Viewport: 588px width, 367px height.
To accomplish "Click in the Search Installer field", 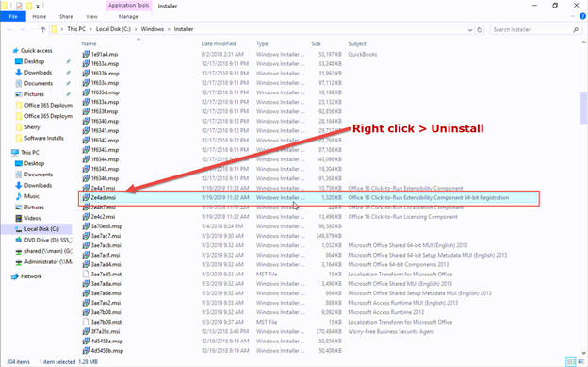I will (x=531, y=29).
